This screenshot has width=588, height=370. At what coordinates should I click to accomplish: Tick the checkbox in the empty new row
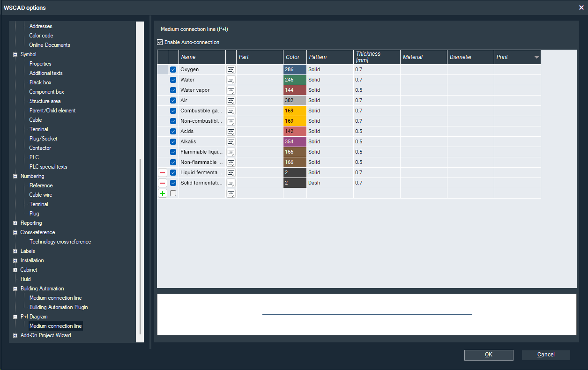point(173,193)
